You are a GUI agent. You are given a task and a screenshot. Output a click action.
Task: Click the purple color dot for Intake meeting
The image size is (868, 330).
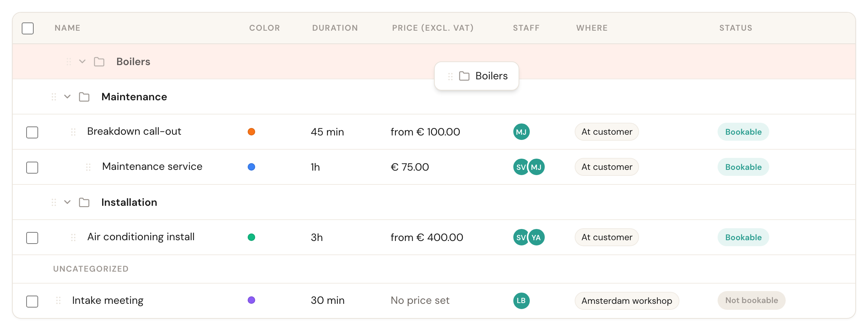click(251, 300)
